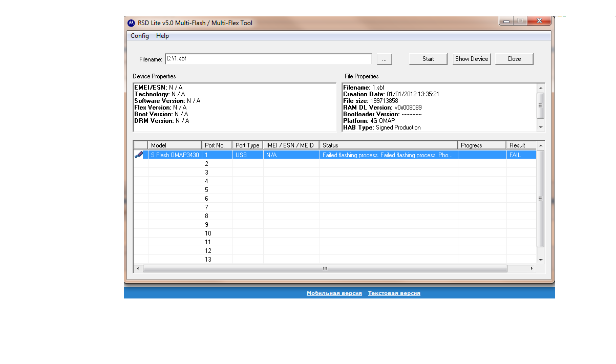Click the horizontal scrollbar left arrow

[x=138, y=268]
